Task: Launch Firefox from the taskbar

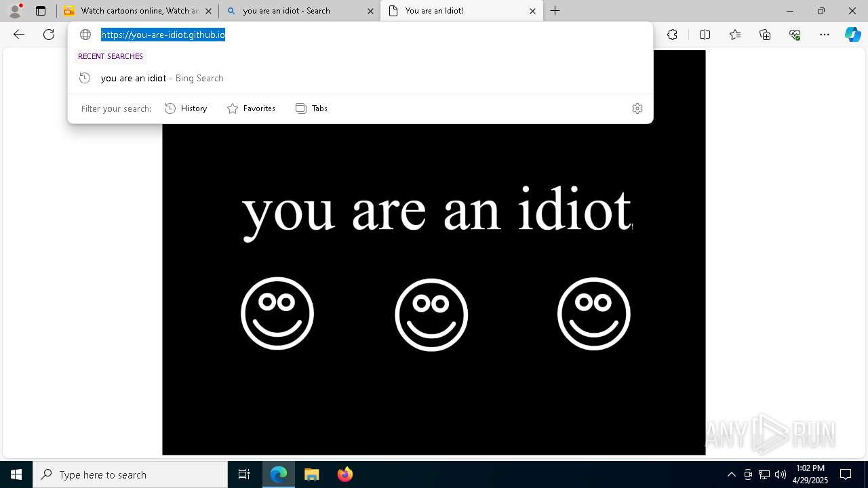Action: 345,474
